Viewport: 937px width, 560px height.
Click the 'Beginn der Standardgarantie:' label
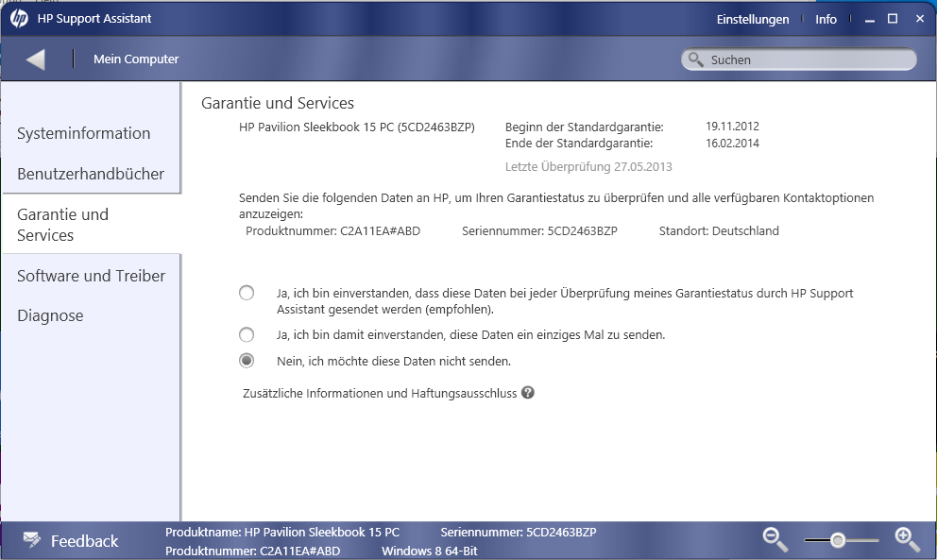(x=585, y=127)
